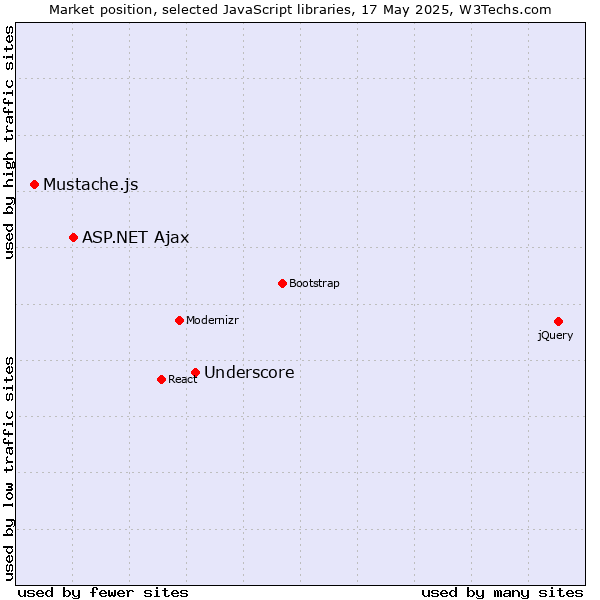Click the React label text
This screenshot has height=600, width=600.
coord(183,380)
